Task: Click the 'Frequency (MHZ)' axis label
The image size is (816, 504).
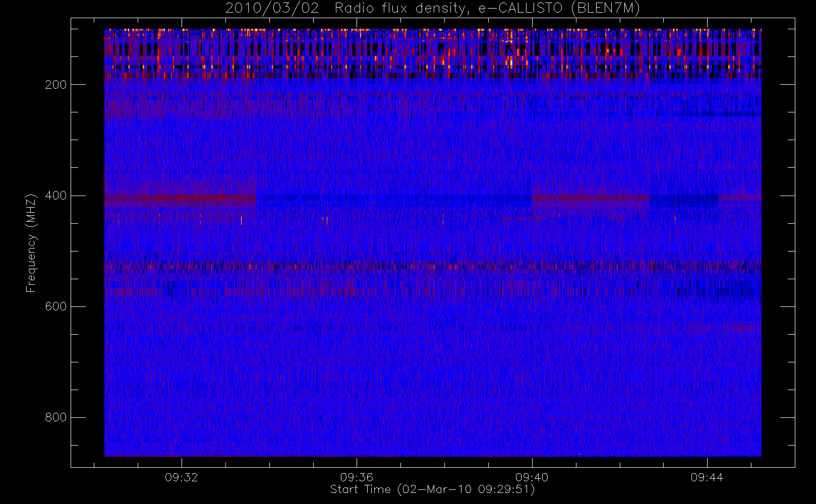Action: [31, 243]
